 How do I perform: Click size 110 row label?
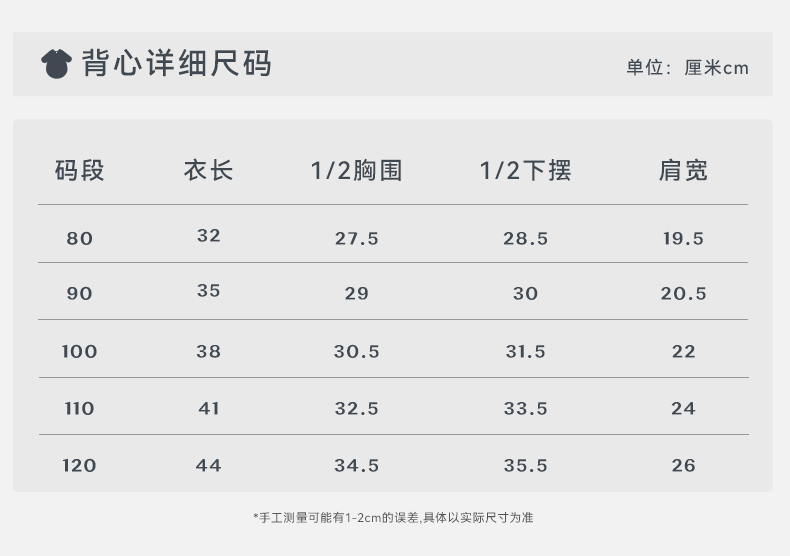tap(79, 408)
